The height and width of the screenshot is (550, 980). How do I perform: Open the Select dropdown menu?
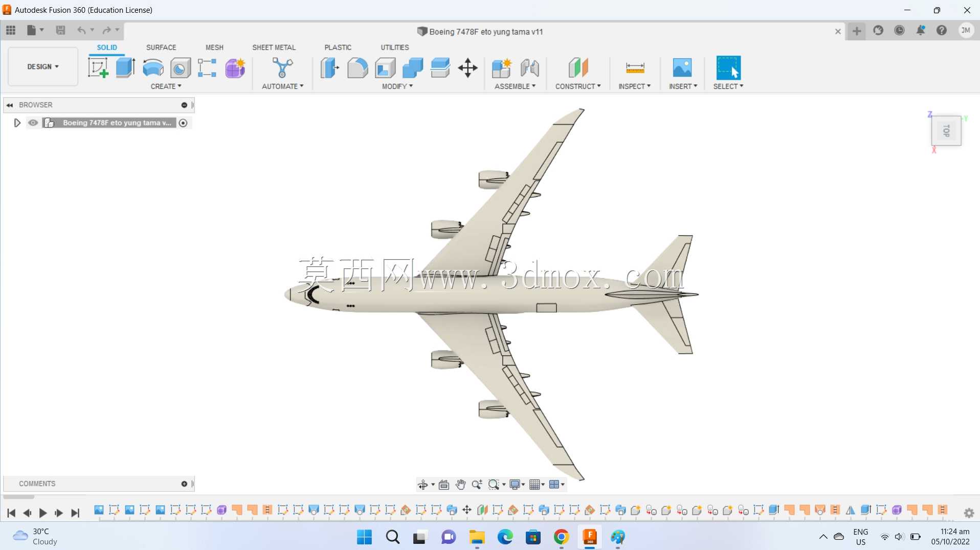click(x=728, y=86)
